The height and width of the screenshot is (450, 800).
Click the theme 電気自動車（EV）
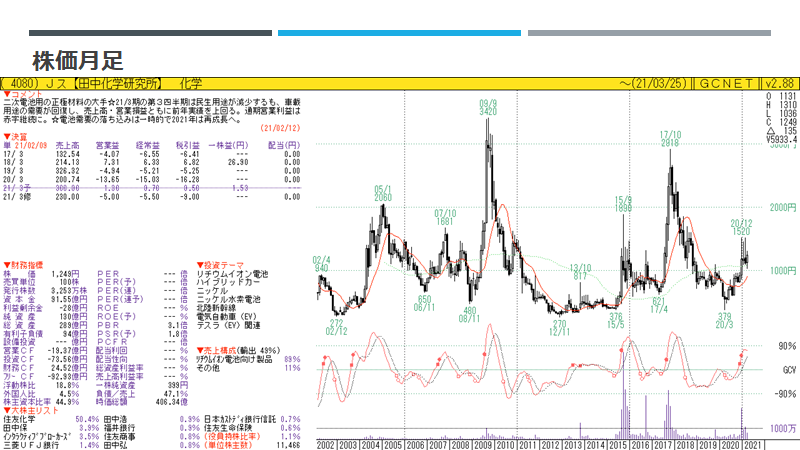tap(227, 317)
